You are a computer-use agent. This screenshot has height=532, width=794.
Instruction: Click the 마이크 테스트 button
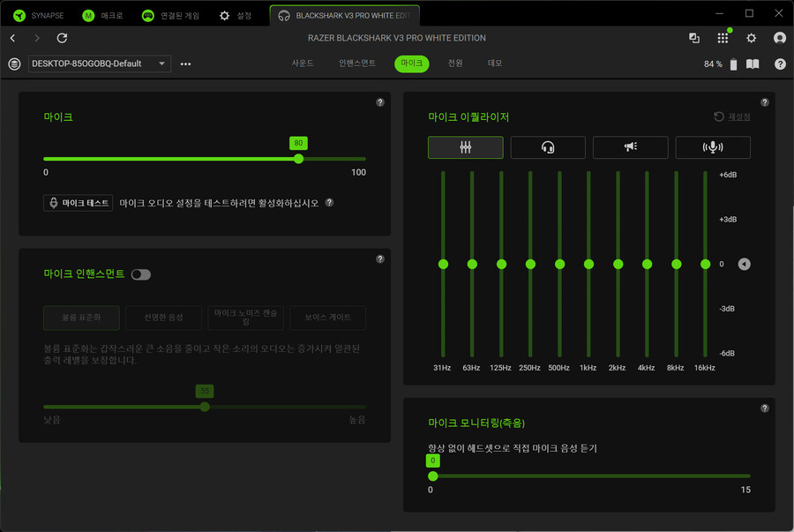(x=78, y=203)
